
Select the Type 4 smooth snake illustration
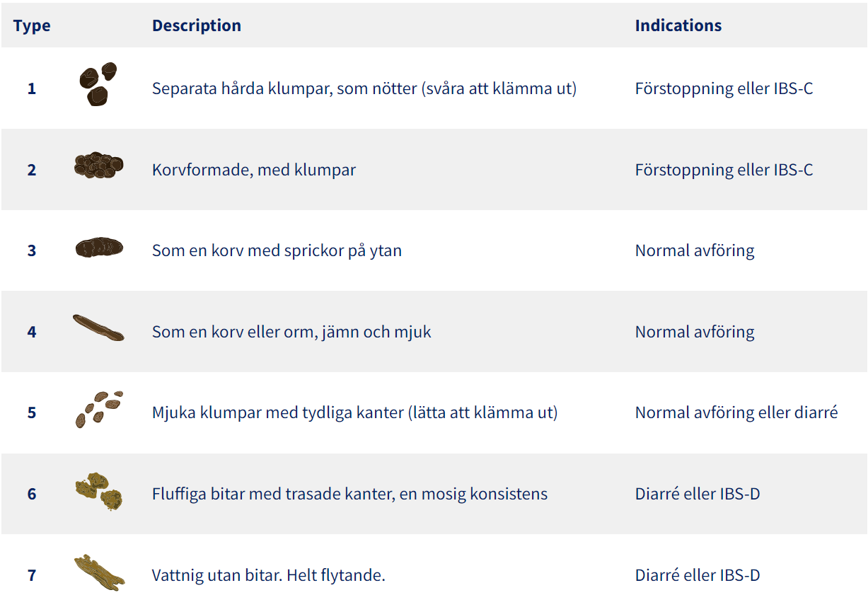pyautogui.click(x=98, y=328)
